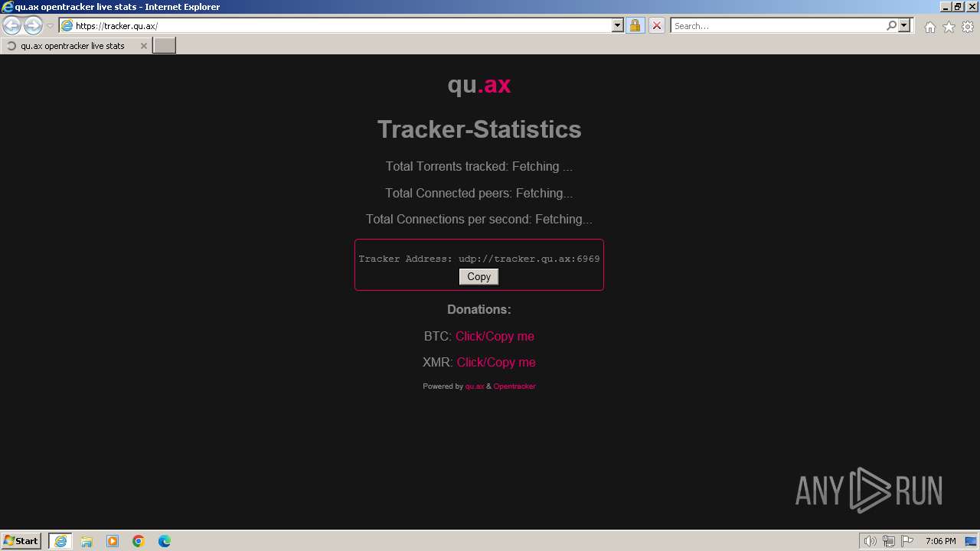Image resolution: width=980 pixels, height=551 pixels.
Task: Open the media player taskbar icon
Action: coord(113,541)
